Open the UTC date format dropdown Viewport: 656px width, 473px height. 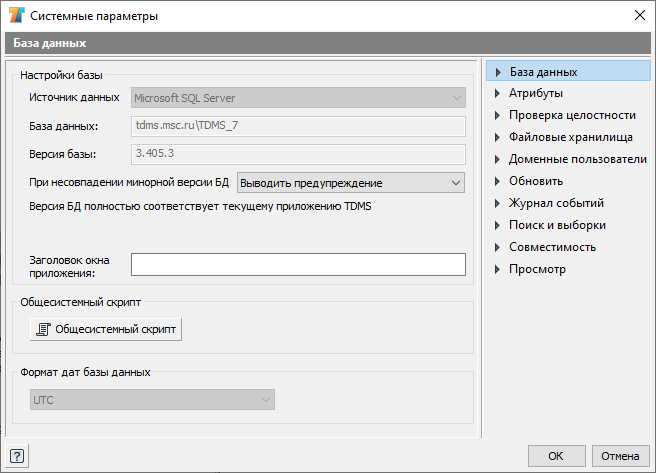[152, 400]
